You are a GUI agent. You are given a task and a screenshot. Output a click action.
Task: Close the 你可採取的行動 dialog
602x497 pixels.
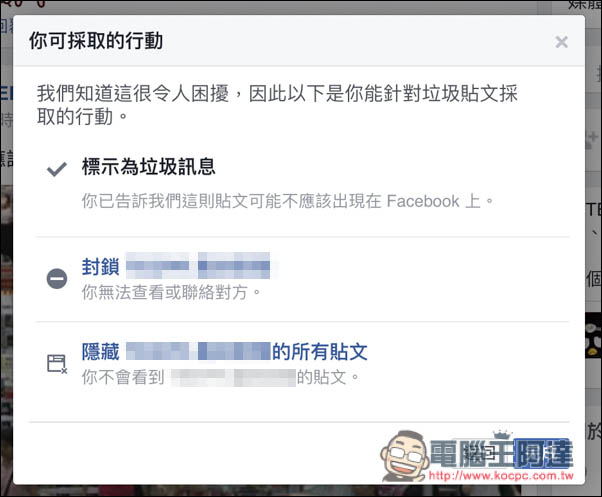[x=561, y=42]
